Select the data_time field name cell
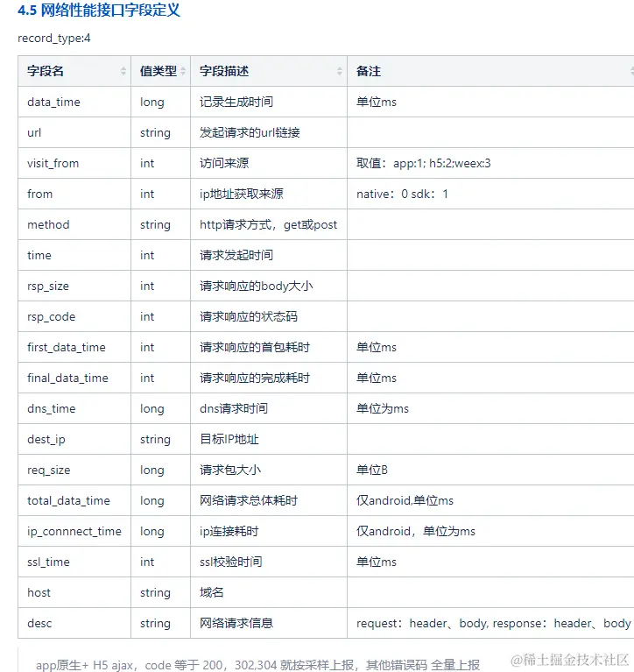Viewport: 634px width, 672px height. 74,102
